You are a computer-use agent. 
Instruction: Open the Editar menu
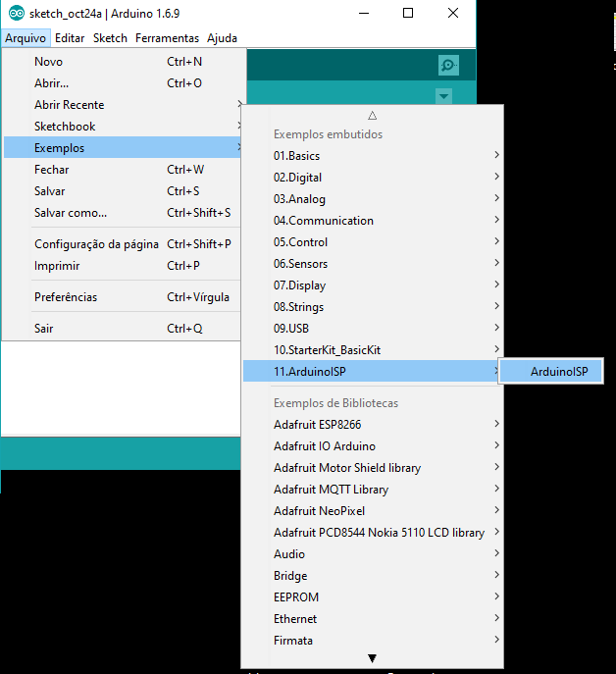click(x=70, y=38)
